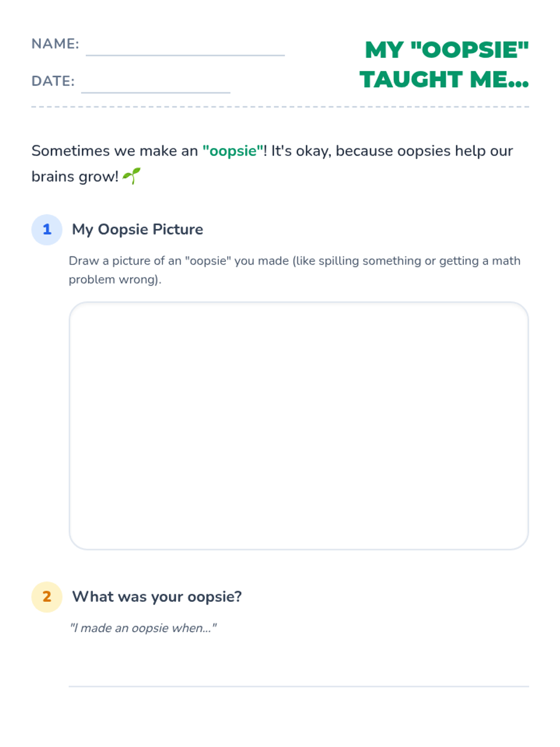Click the "problem wrong)." instruction text
The image size is (560, 747).
click(115, 279)
